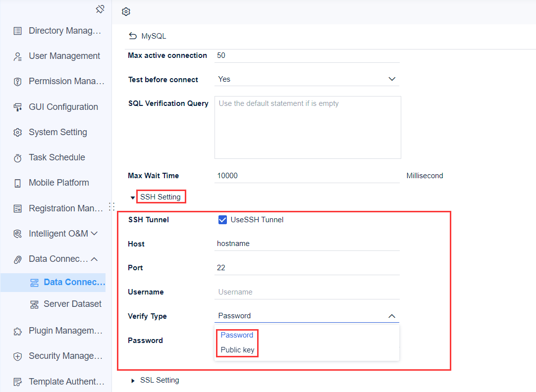Expand the SSL Setting section

[x=160, y=380]
